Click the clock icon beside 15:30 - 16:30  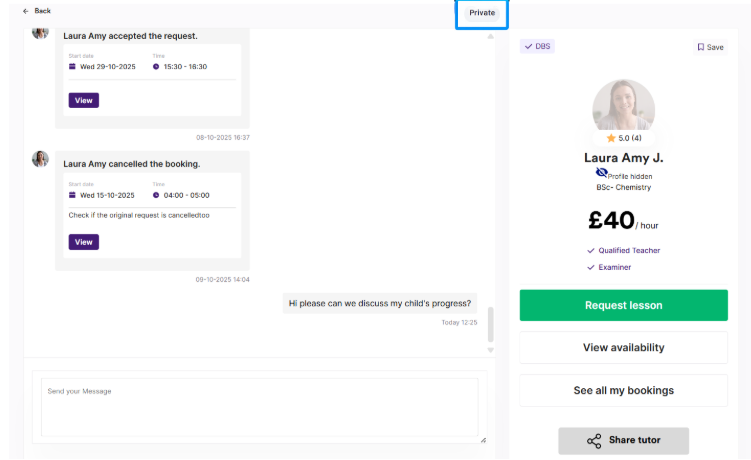[156, 66]
